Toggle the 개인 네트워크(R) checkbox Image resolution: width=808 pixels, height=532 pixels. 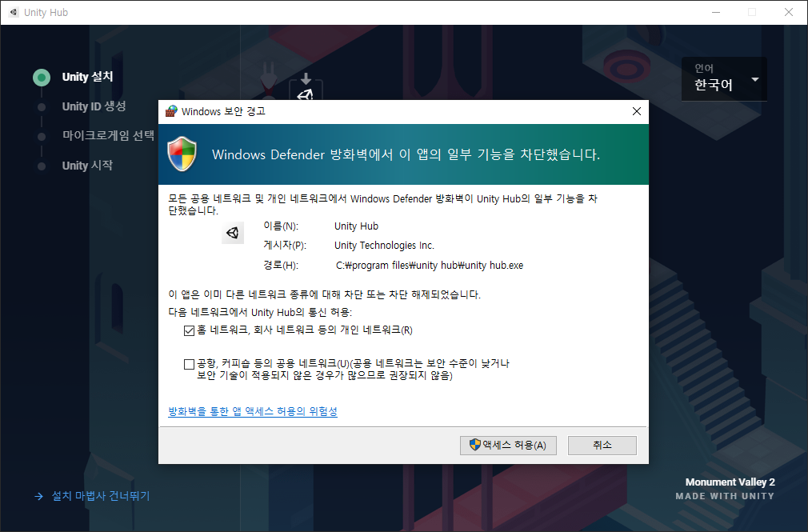pyautogui.click(x=189, y=330)
